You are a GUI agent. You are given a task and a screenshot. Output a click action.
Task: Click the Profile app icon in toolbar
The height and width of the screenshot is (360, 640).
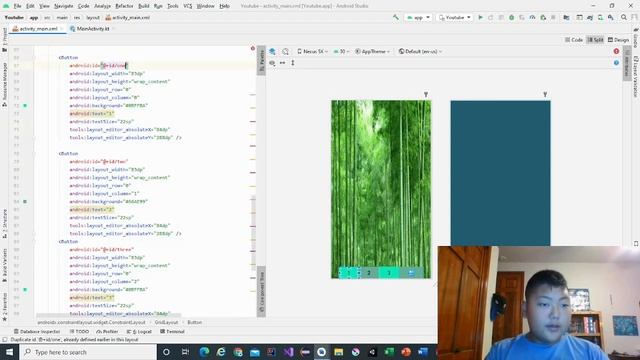point(532,18)
